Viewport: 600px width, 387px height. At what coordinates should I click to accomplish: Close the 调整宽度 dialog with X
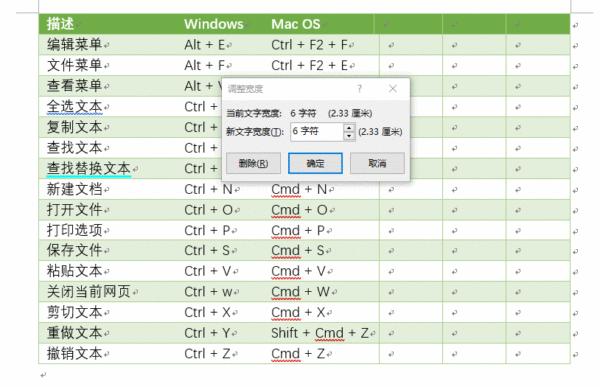click(x=393, y=89)
